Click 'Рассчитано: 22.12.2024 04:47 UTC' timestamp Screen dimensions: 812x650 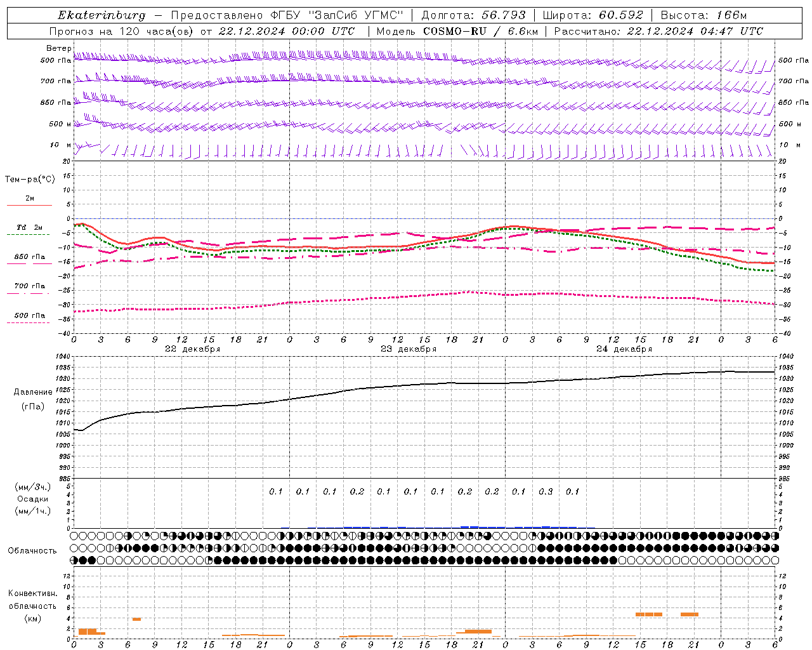click(658, 31)
